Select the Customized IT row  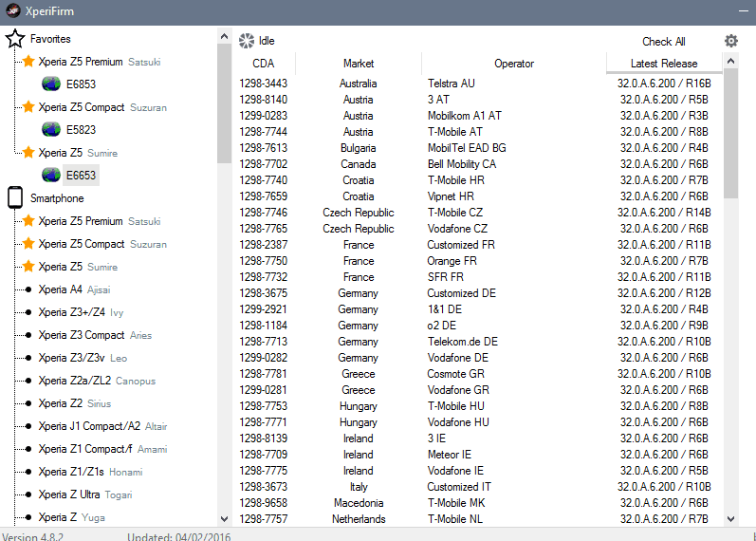click(478, 487)
